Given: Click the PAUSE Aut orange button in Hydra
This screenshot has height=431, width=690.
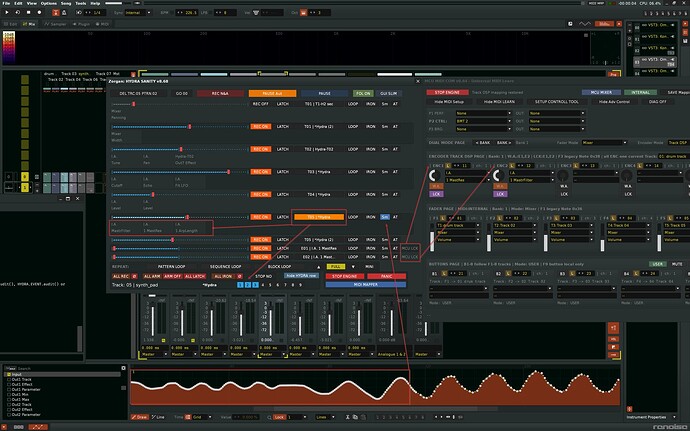Looking at the screenshot, I should 272,93.
